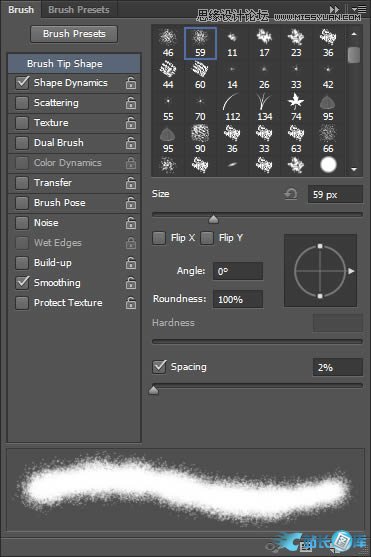
Task: Toggle the Brush Pose lock icon
Action: pyautogui.click(x=131, y=203)
